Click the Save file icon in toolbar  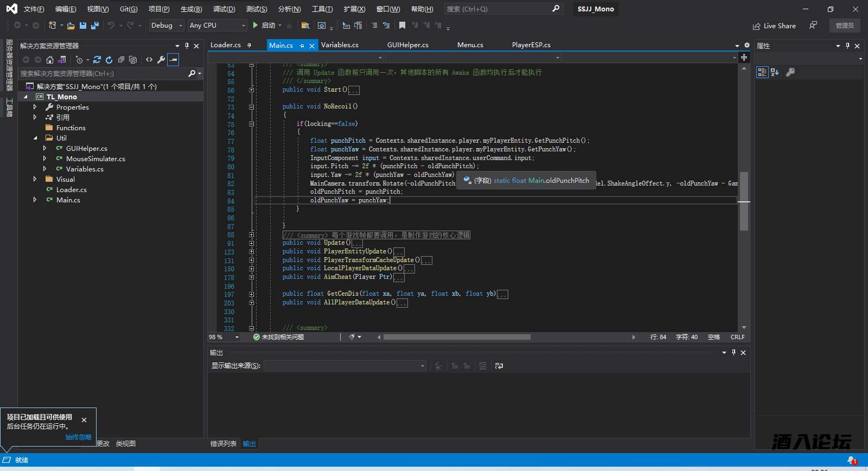click(83, 26)
